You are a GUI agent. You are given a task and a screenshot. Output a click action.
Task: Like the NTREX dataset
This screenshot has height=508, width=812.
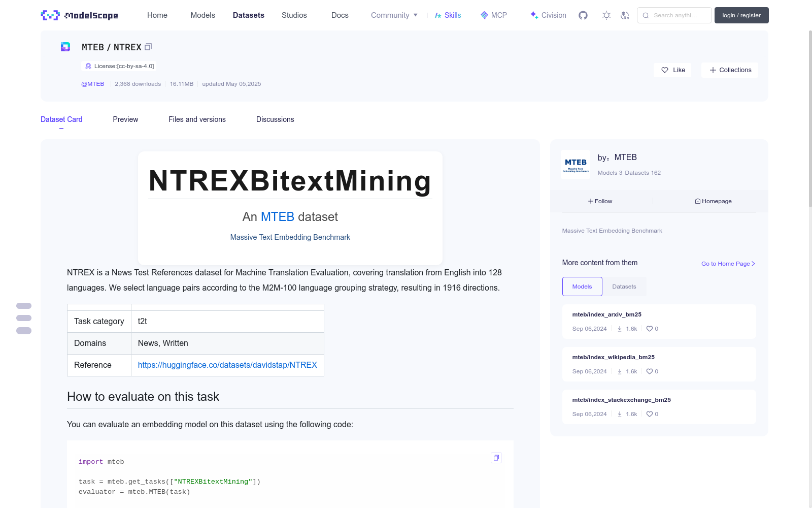point(672,70)
